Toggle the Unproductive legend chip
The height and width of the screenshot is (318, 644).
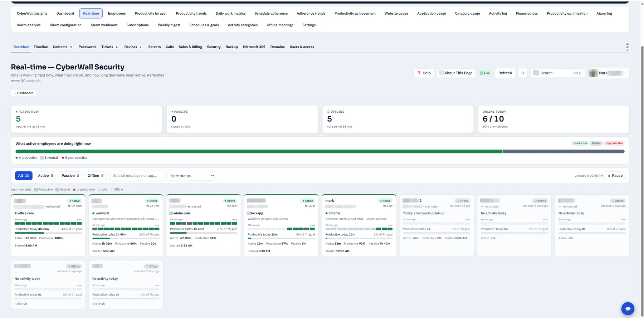614,143
